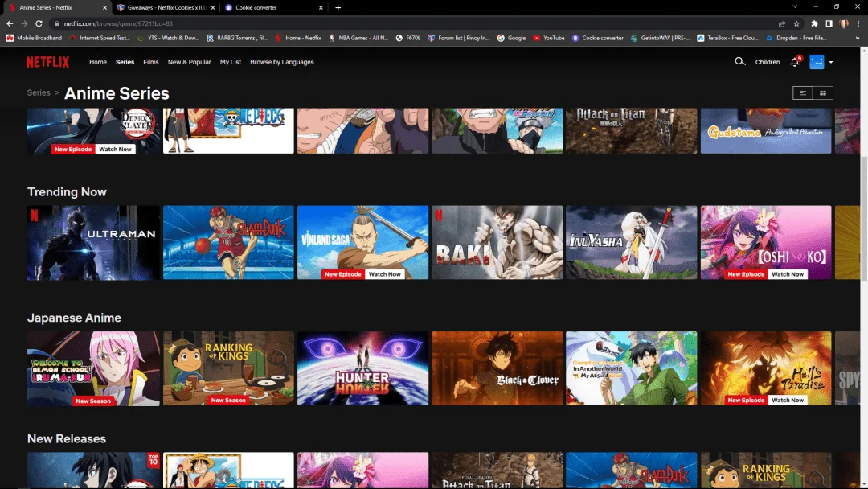Viewport: 868px width, 489px height.
Task: Open the notifications bell
Action: tap(795, 61)
